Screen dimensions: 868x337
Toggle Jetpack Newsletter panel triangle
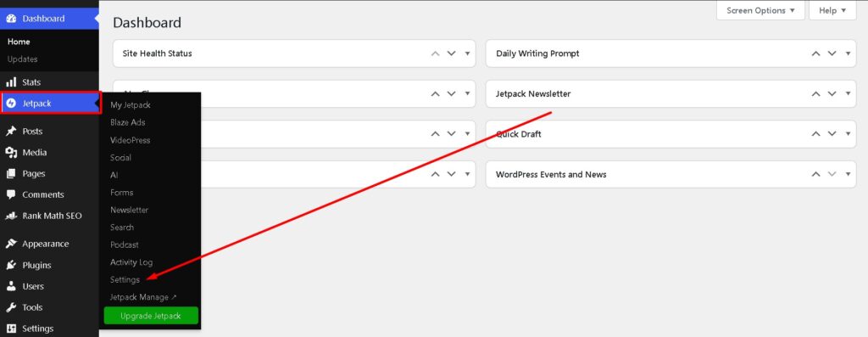pyautogui.click(x=848, y=93)
